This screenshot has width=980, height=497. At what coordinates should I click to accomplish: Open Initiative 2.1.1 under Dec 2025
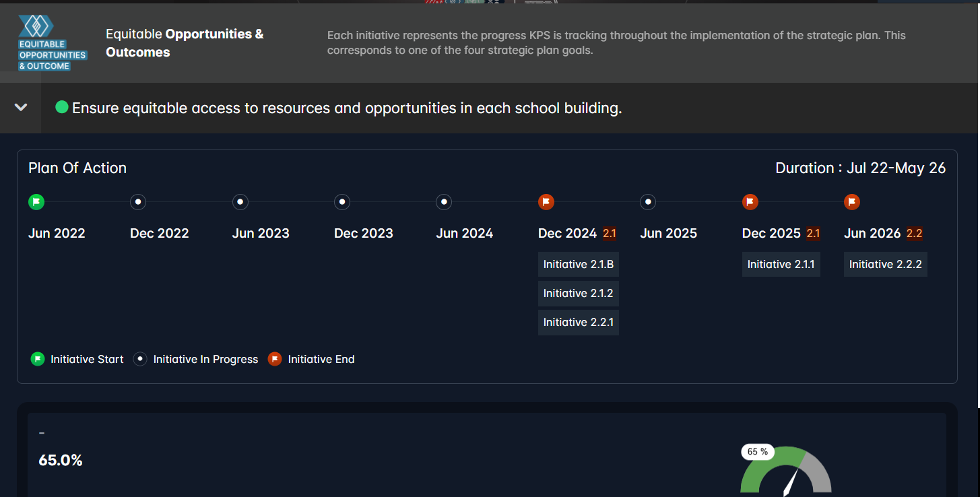coord(781,264)
